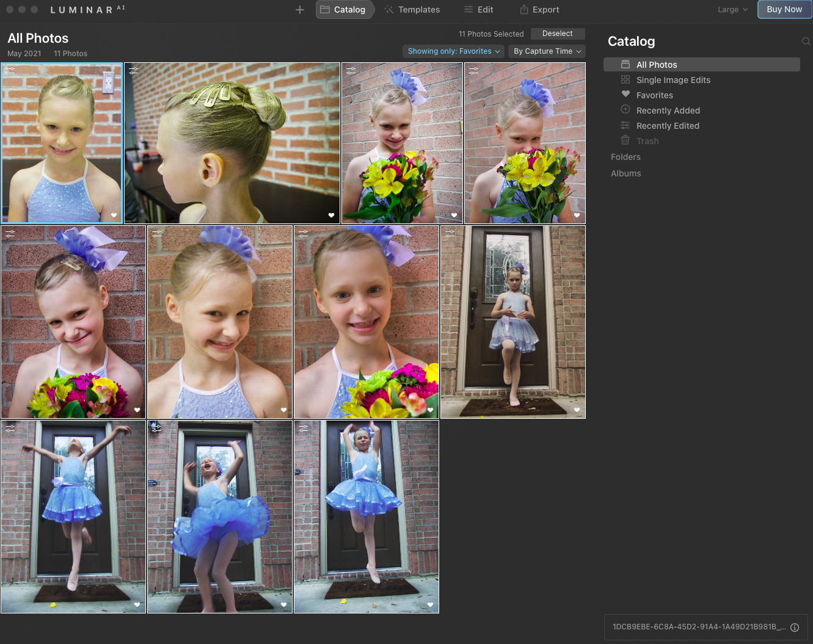Screen dimensions: 813x644
Task: Unfavorite the first portrait photo via its heart
Action: (115, 215)
